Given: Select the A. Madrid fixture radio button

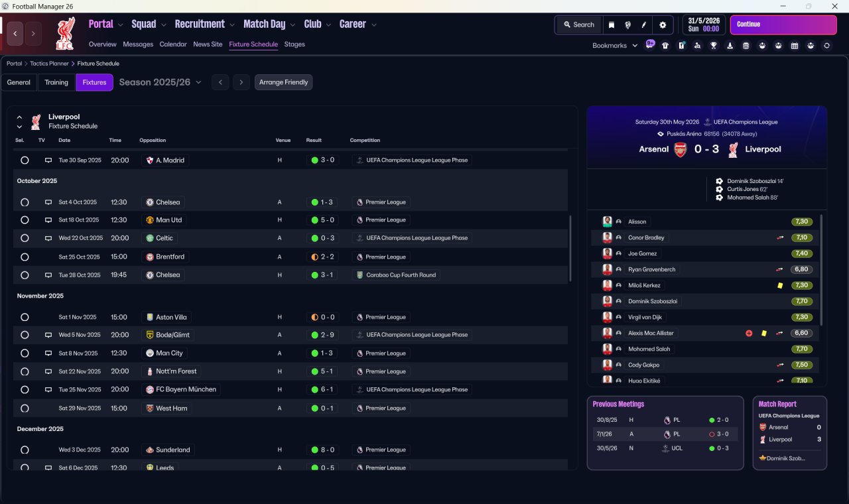Looking at the screenshot, I should tap(25, 160).
